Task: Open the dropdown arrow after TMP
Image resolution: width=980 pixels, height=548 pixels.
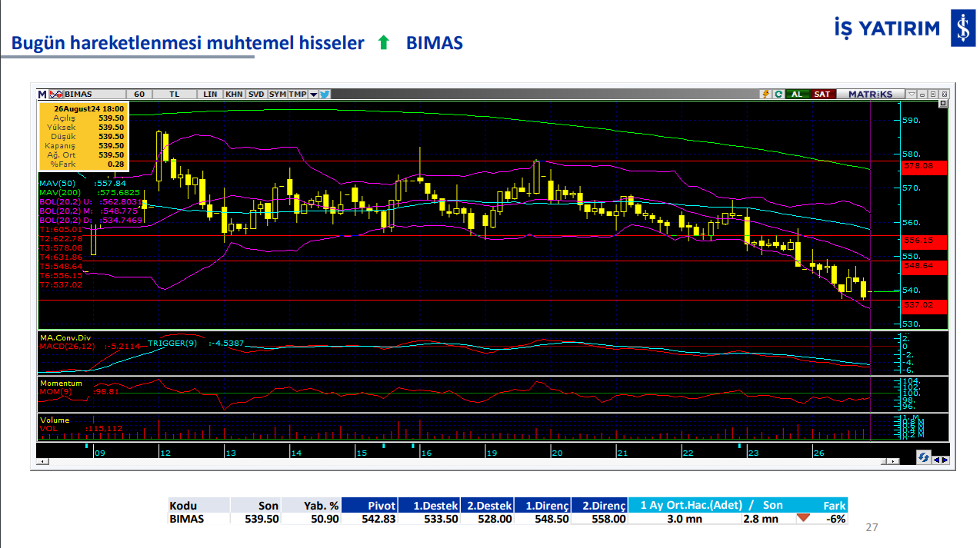Action: (x=313, y=94)
